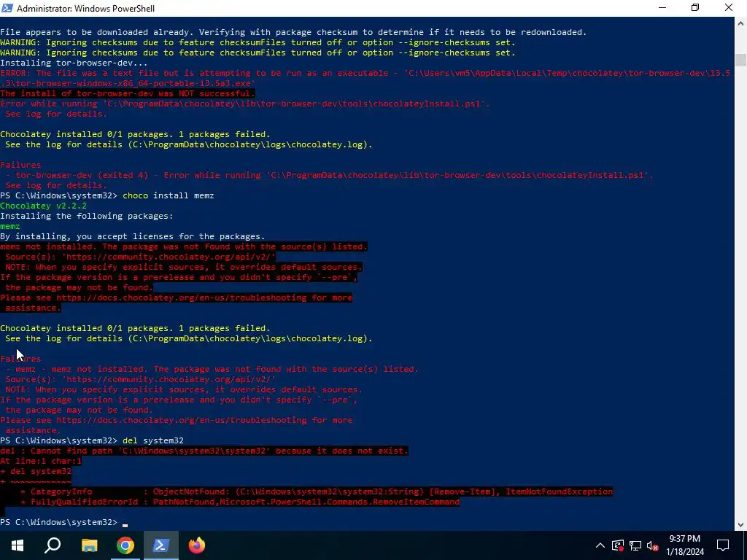Click 'Installing tor-browser-dev...' line
The width and height of the screenshot is (747, 560).
coord(74,63)
